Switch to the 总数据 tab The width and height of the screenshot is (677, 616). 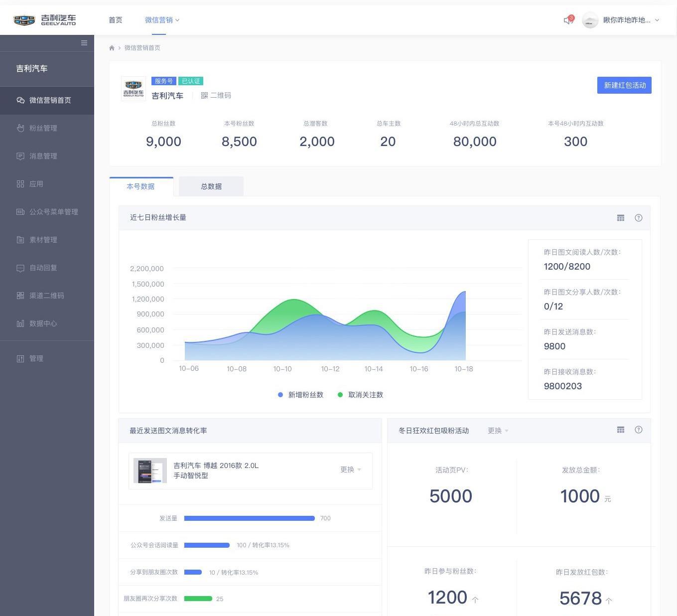[211, 186]
